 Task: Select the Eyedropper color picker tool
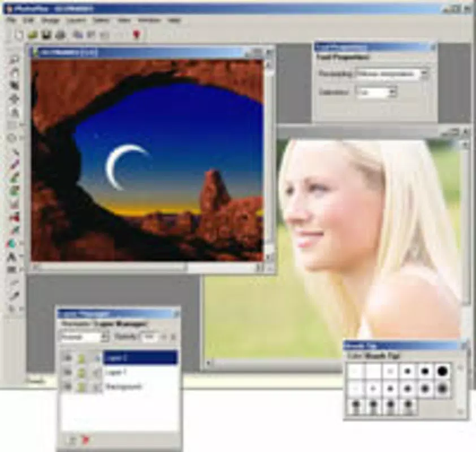tap(14, 295)
